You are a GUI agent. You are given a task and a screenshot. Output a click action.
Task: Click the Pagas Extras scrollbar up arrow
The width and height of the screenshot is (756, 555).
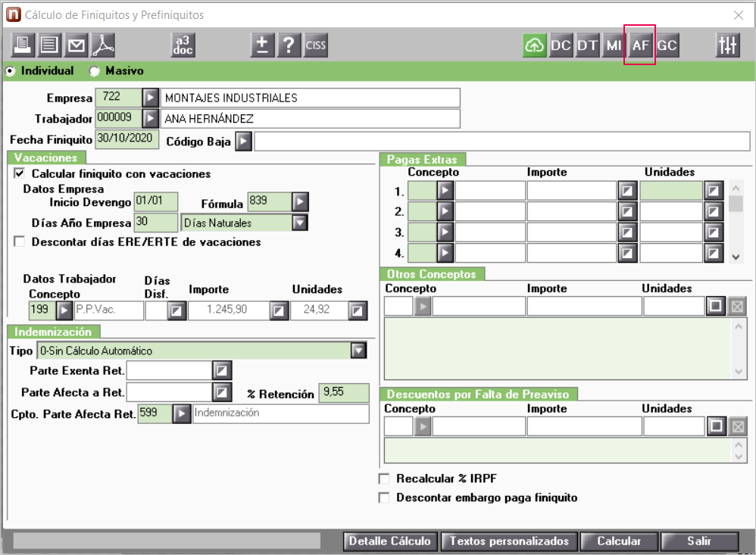(736, 188)
